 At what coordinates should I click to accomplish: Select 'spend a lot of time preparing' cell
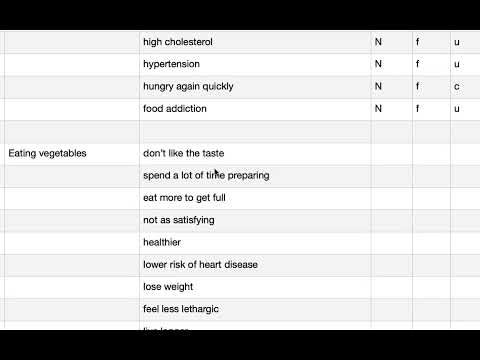tap(255, 176)
